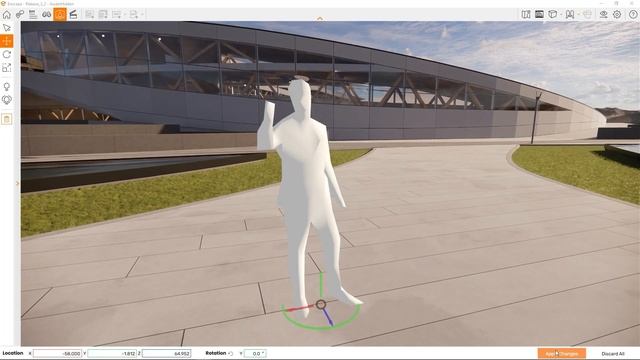This screenshot has width=640, height=360.
Task: Click the reset rotation icon beside Rotation
Action: point(231,353)
